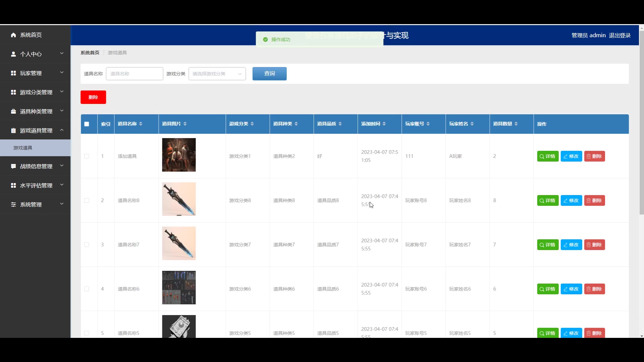Open the 游戏分类 select dropdown

click(217, 74)
